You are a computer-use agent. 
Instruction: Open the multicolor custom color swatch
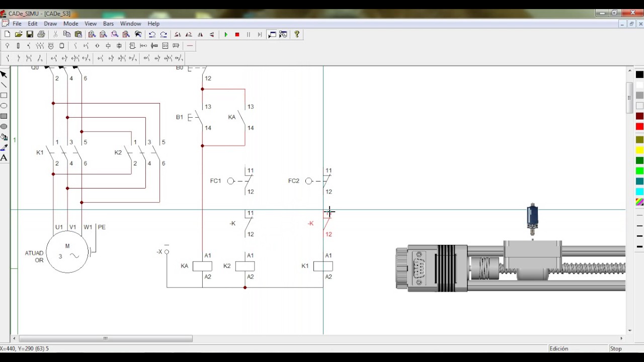pyautogui.click(x=639, y=202)
